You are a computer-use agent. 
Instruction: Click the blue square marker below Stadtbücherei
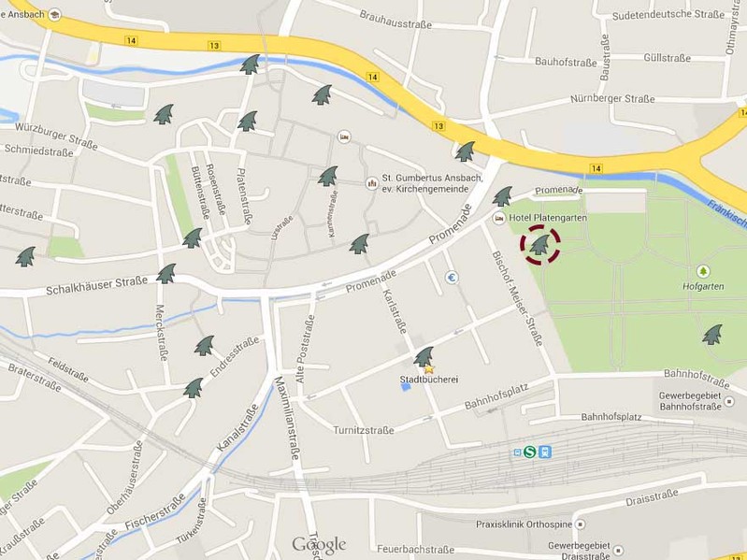pyautogui.click(x=406, y=387)
